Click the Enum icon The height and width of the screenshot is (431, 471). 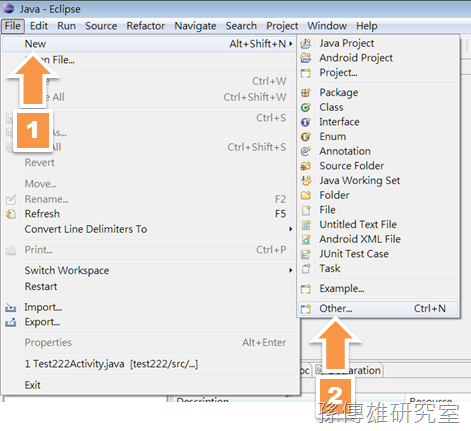coord(306,137)
